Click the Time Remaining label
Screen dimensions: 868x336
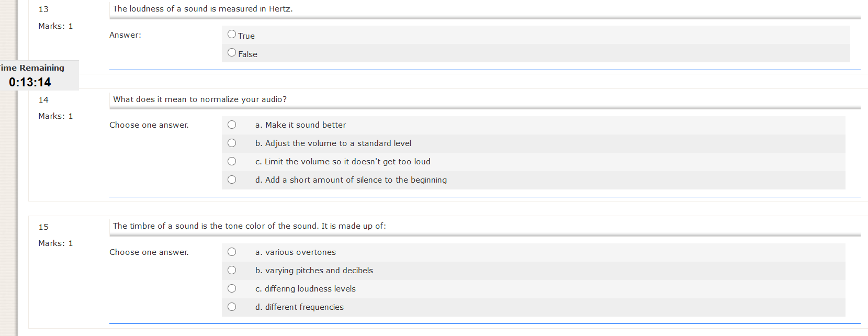tap(32, 68)
